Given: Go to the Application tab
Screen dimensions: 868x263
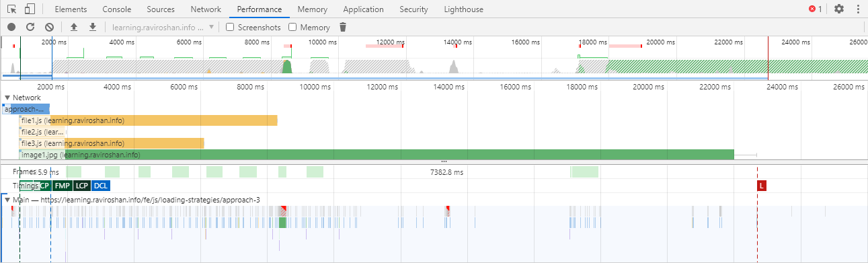Looking at the screenshot, I should click(363, 9).
